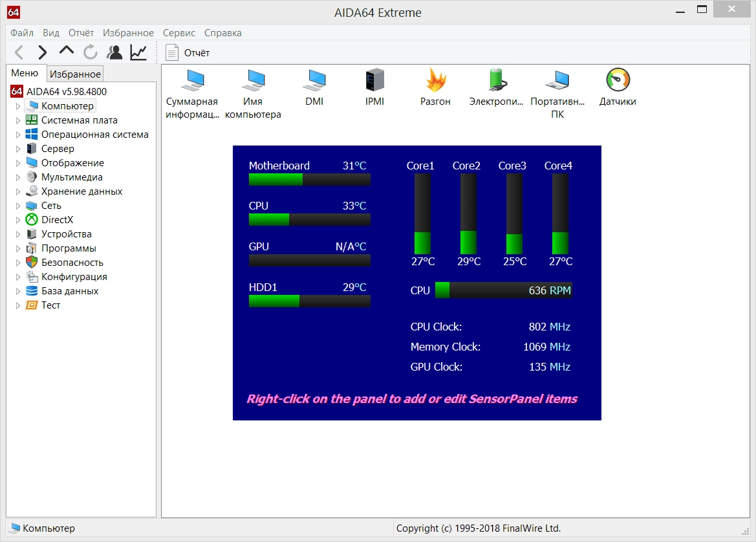Click the Copyright FinalWire status bar text
The height and width of the screenshot is (542, 756).
tap(479, 528)
